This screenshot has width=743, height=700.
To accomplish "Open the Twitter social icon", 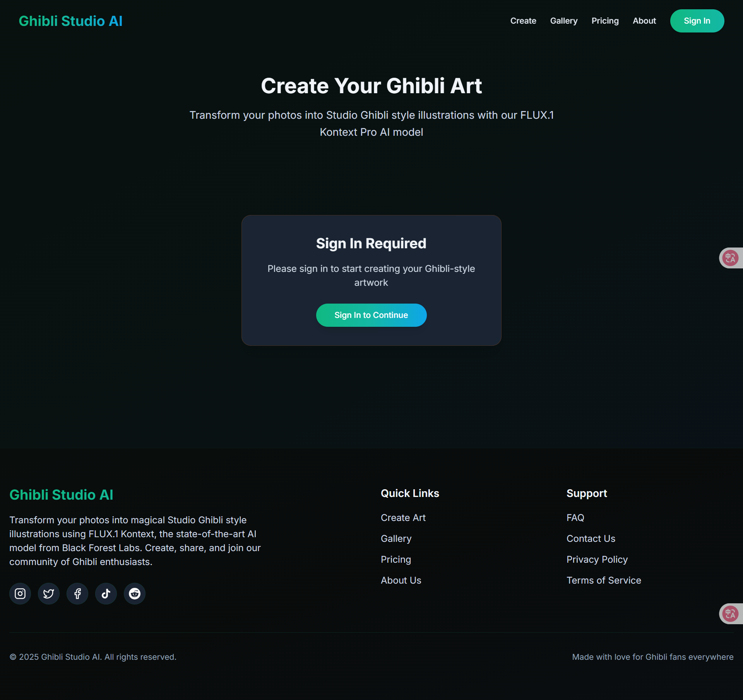I will click(49, 593).
